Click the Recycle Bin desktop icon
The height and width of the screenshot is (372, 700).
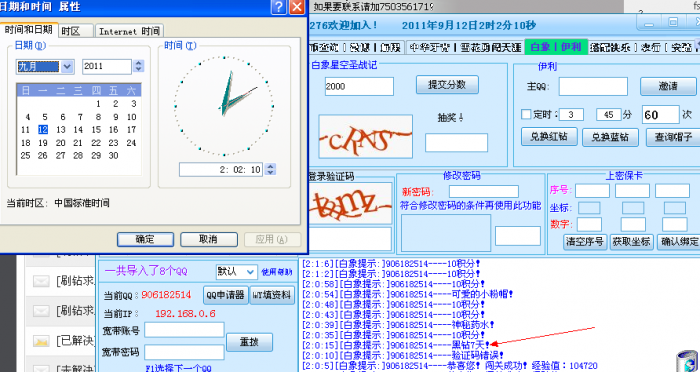click(687, 361)
